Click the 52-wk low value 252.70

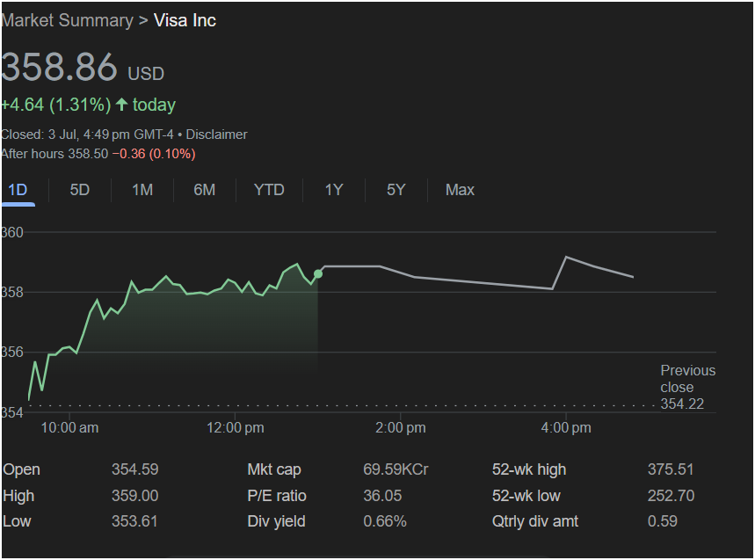tap(672, 496)
